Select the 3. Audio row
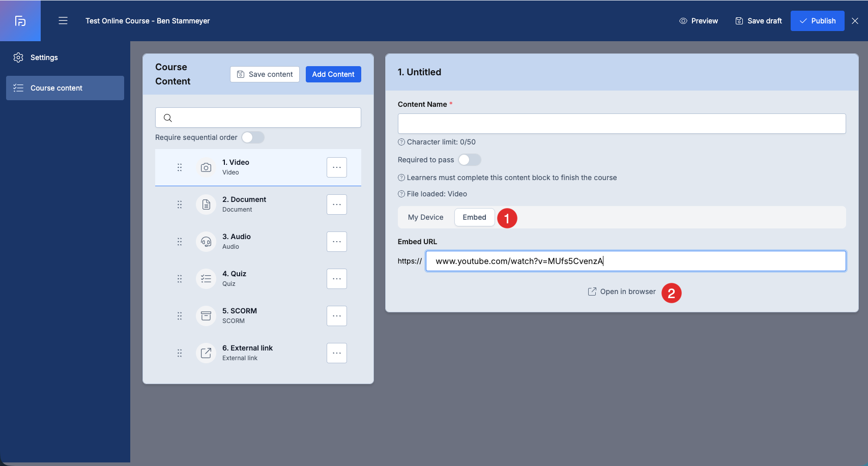The image size is (868, 466). pyautogui.click(x=258, y=242)
